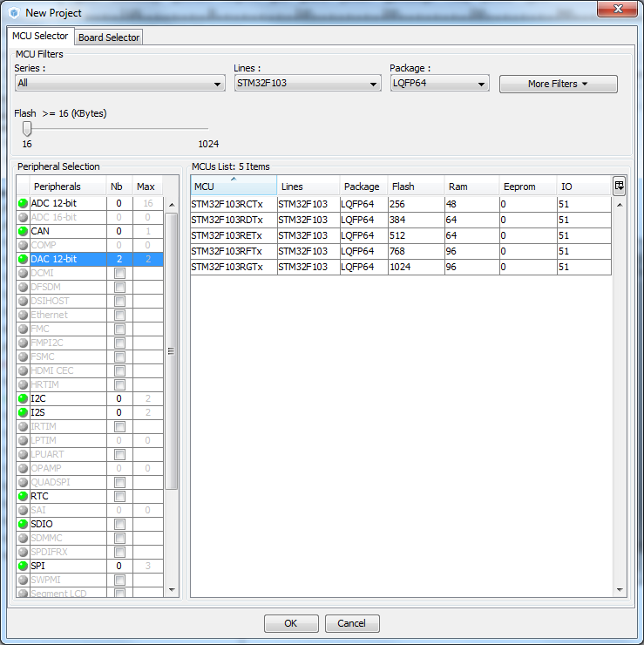
Task: Click the green status icon beside SDIO
Action: 23,524
